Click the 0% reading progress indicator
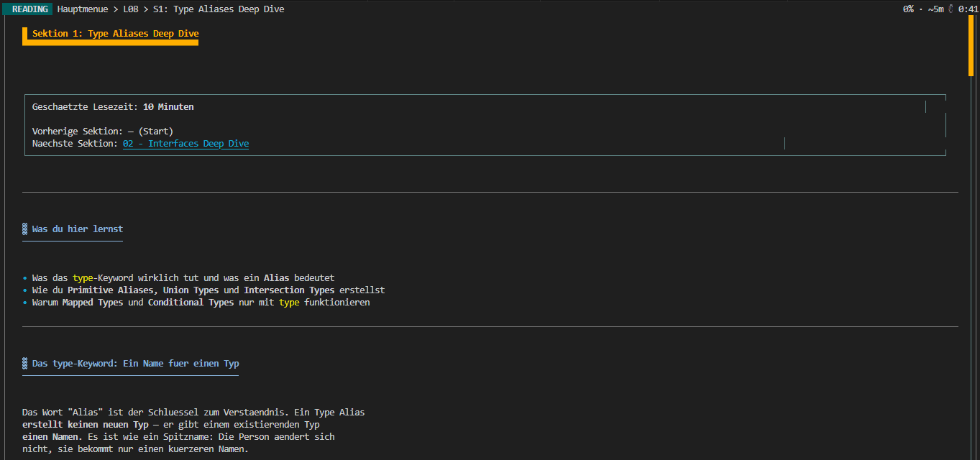Screen dimensions: 980x460 tap(909, 9)
